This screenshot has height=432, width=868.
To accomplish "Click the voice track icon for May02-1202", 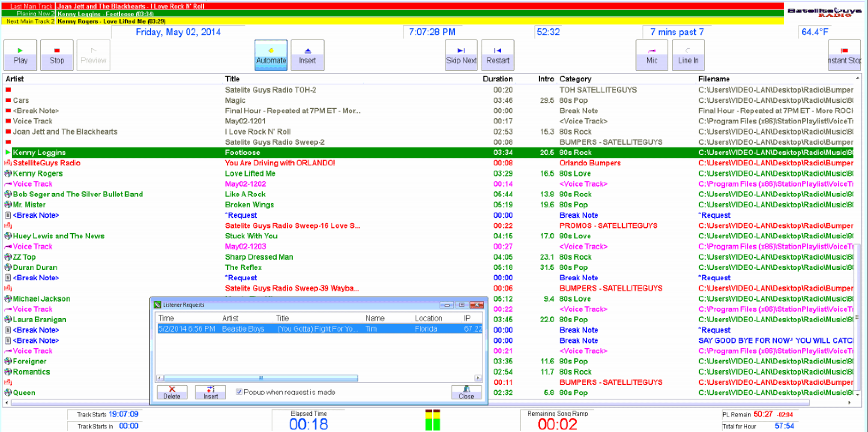I will pos(8,184).
